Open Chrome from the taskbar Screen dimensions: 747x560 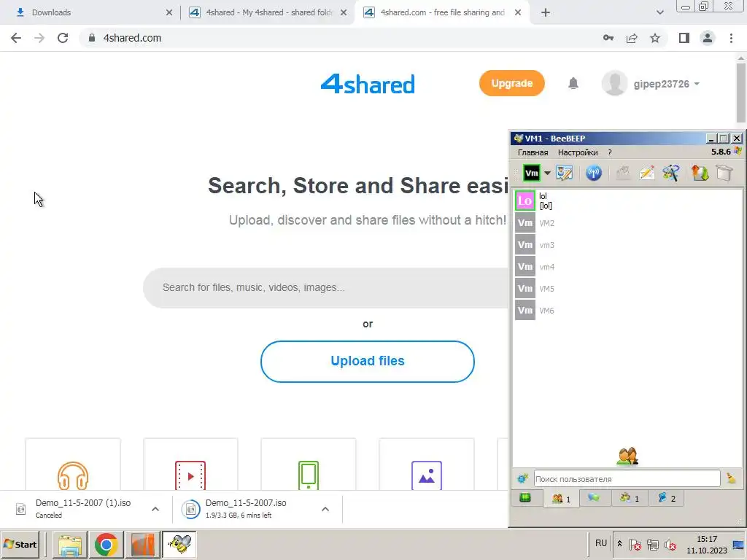[107, 544]
